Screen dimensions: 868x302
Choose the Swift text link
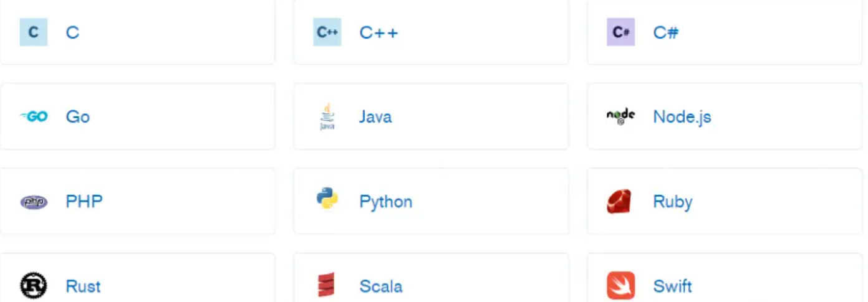pos(672,286)
